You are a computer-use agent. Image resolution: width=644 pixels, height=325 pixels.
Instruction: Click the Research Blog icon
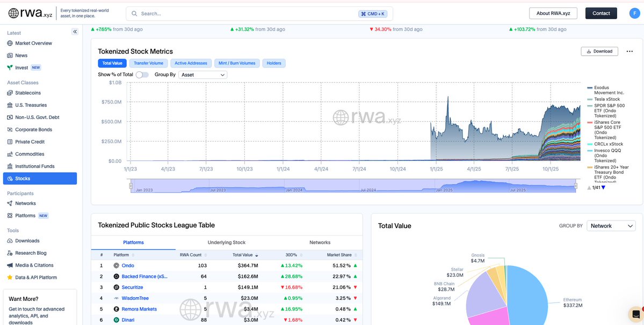10,253
